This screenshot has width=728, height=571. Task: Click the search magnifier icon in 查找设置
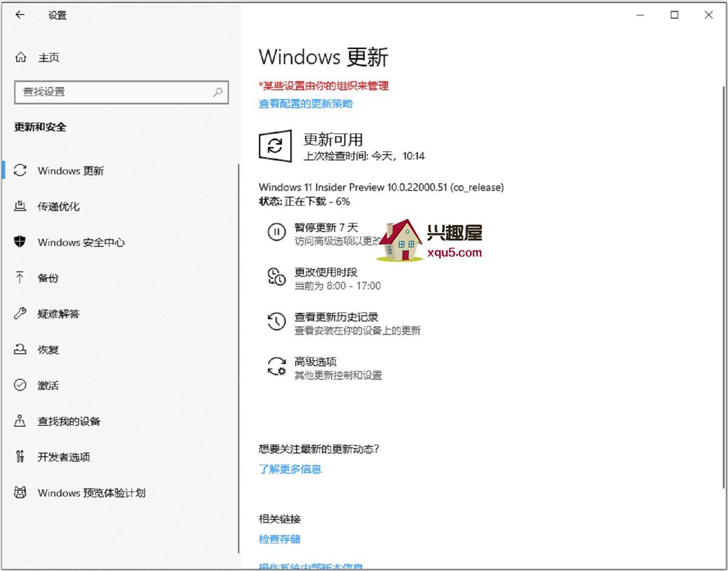coord(218,92)
